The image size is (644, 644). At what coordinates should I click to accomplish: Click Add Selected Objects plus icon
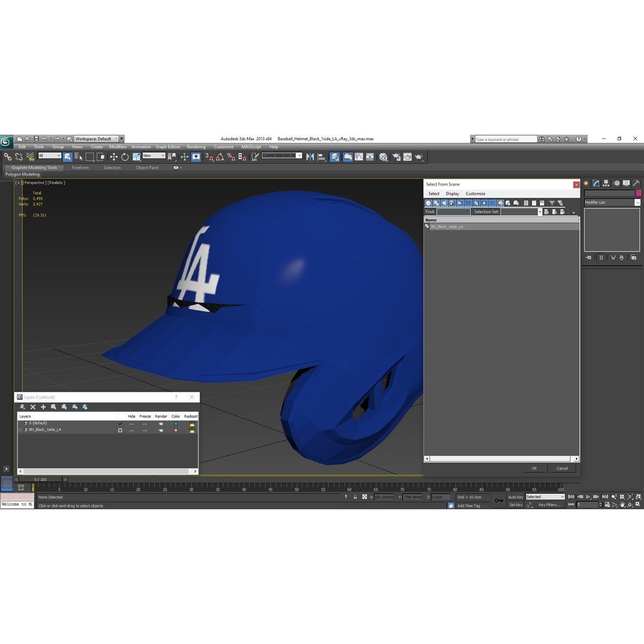coord(43,407)
